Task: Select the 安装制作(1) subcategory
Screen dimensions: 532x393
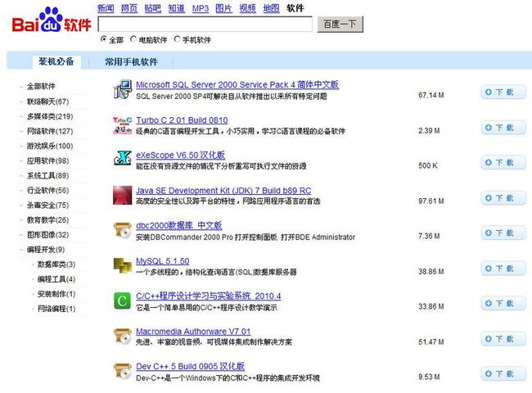Action: coord(56,294)
